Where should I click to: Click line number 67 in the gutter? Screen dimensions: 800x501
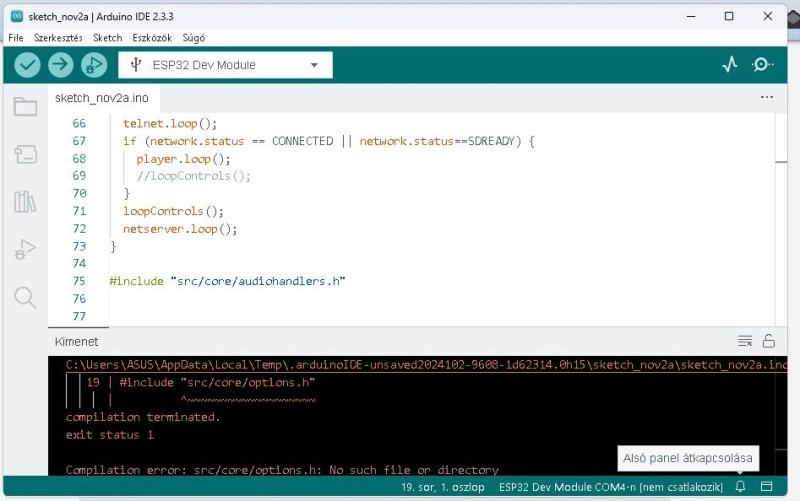[79, 141]
